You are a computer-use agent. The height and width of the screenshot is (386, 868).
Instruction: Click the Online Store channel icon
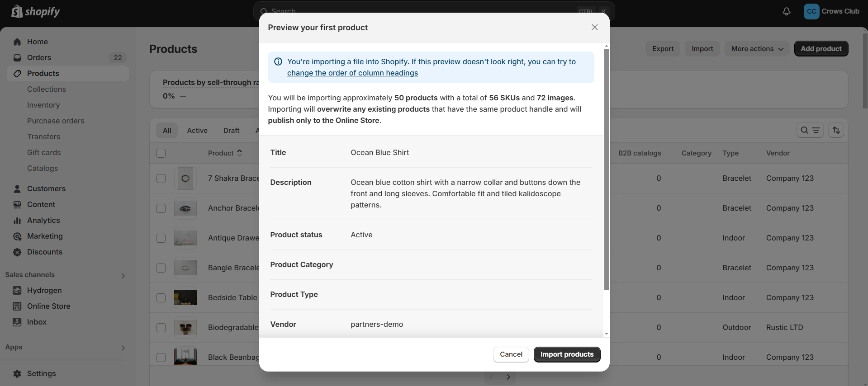pos(17,306)
